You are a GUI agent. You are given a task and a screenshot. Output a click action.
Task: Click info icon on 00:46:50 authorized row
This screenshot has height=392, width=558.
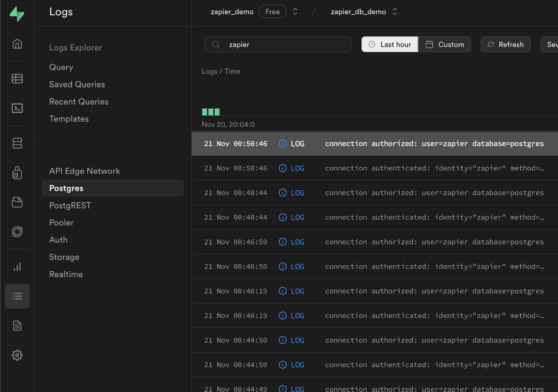click(282, 242)
